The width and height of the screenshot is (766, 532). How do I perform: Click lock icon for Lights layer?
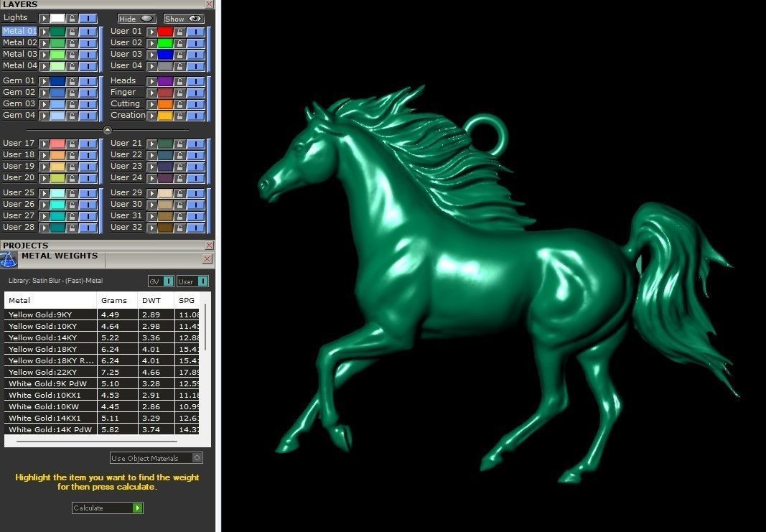(x=73, y=19)
